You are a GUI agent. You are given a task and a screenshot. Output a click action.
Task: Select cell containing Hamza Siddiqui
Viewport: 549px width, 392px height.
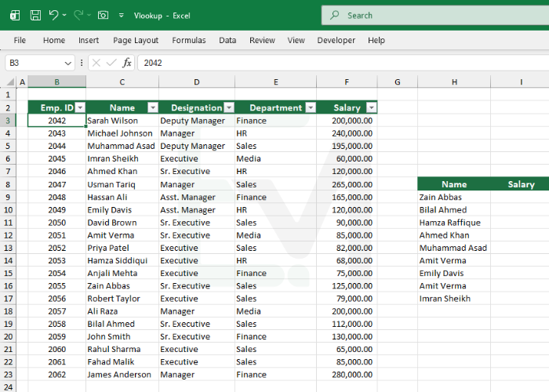(x=122, y=261)
